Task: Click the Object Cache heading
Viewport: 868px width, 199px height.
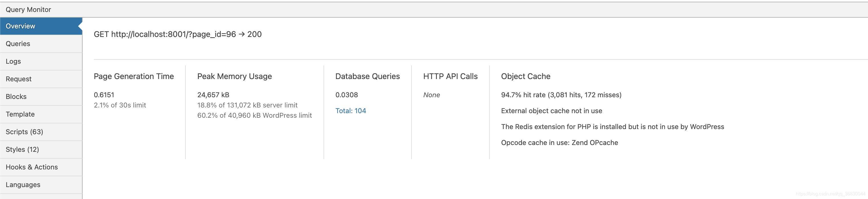Action: point(526,76)
